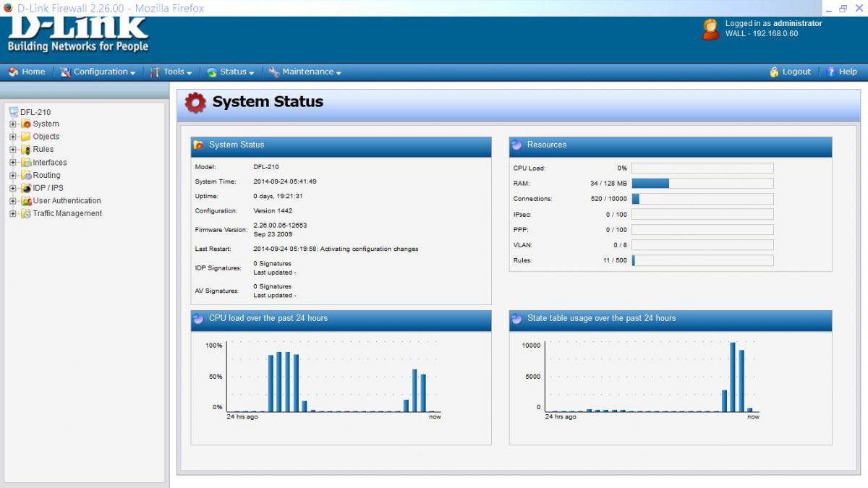Click the Objects folder icon in tree

[26, 137]
